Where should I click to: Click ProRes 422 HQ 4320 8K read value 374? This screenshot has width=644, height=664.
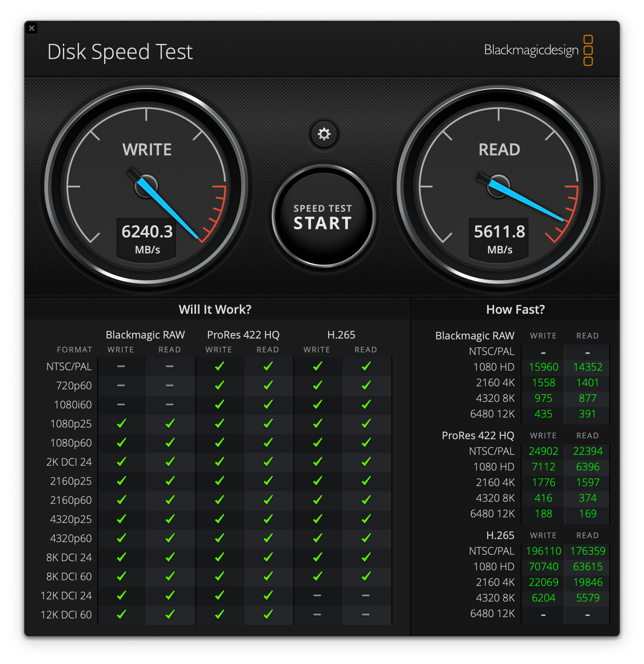coord(588,498)
